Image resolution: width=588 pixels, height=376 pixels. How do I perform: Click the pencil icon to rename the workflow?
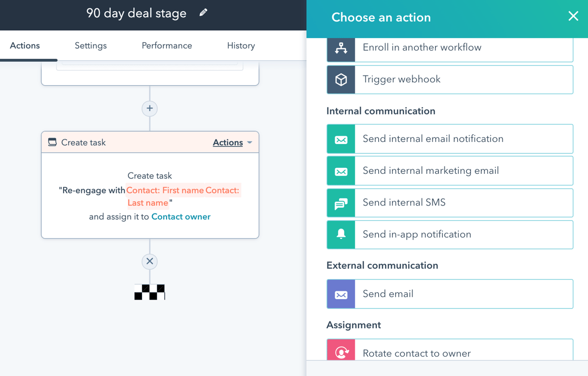(x=203, y=15)
